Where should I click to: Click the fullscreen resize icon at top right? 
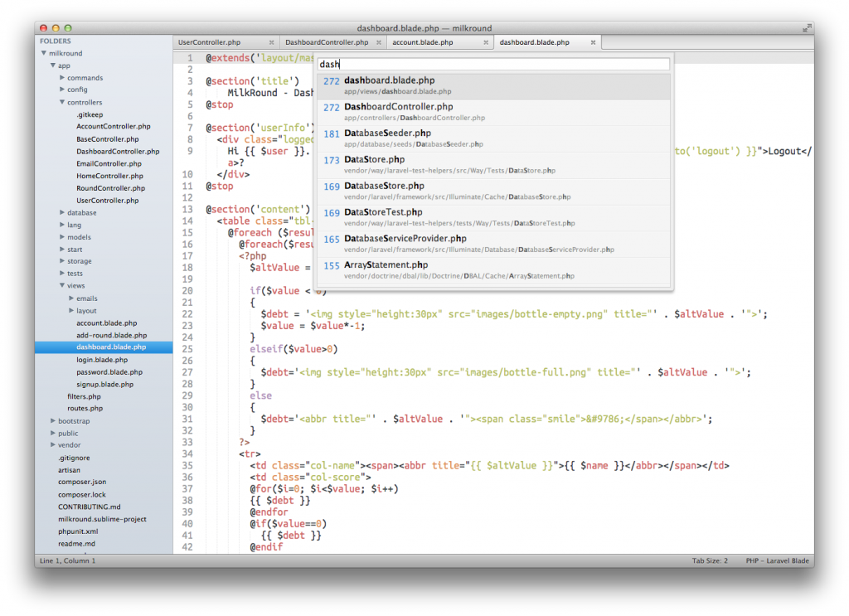[807, 27]
